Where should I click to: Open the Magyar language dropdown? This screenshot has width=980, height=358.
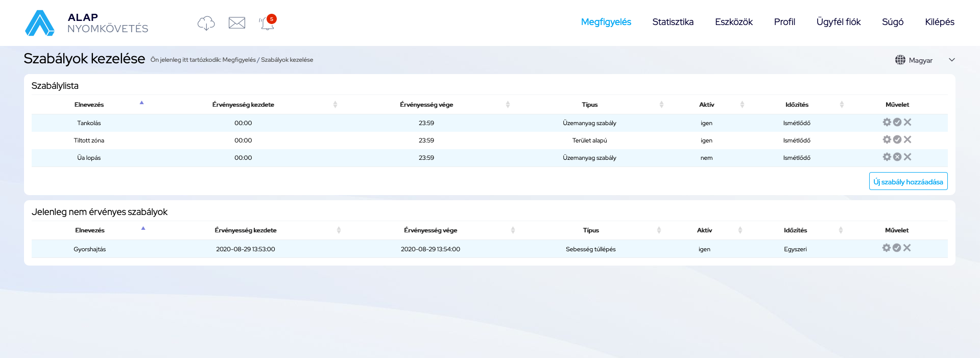925,60
